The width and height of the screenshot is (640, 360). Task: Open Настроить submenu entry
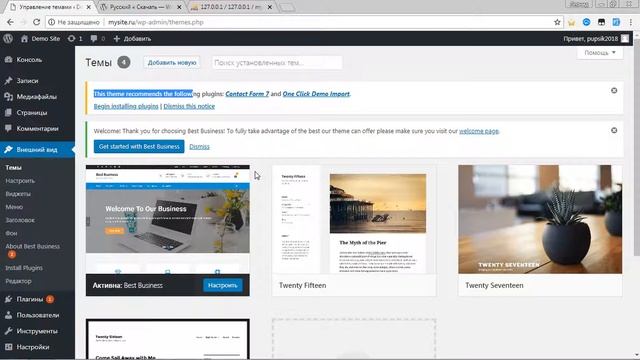point(20,181)
